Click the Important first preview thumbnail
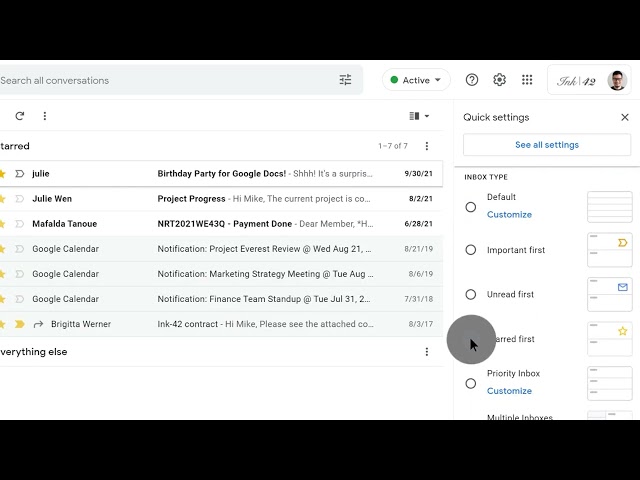 pyautogui.click(x=609, y=250)
